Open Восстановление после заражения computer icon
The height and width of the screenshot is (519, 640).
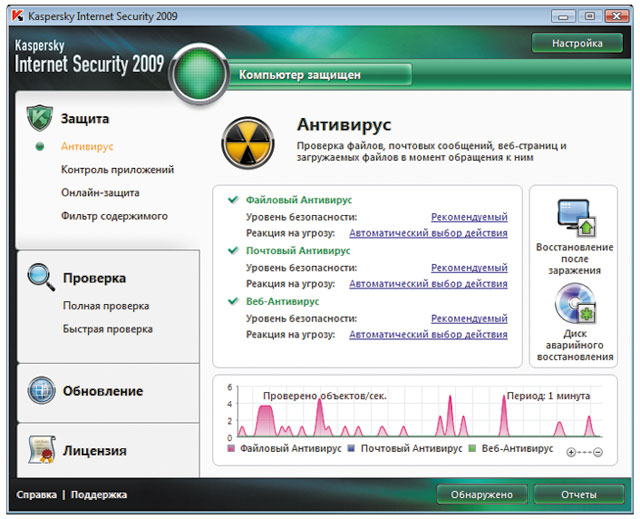(575, 216)
